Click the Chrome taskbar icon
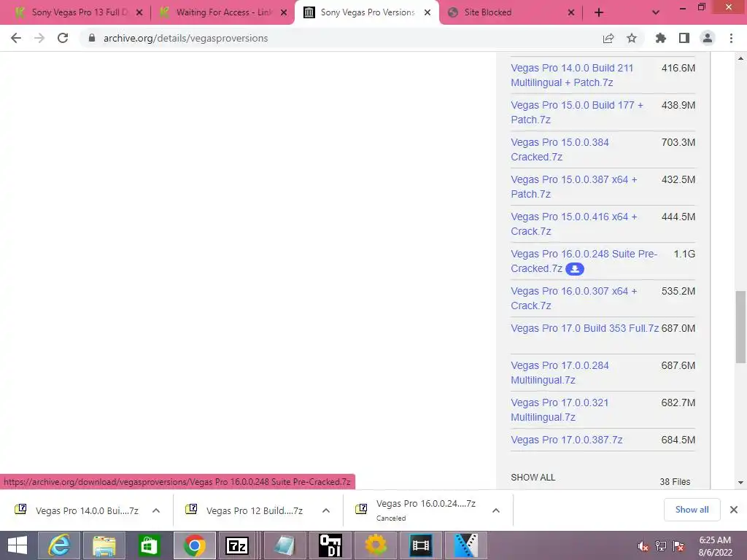 click(x=194, y=545)
